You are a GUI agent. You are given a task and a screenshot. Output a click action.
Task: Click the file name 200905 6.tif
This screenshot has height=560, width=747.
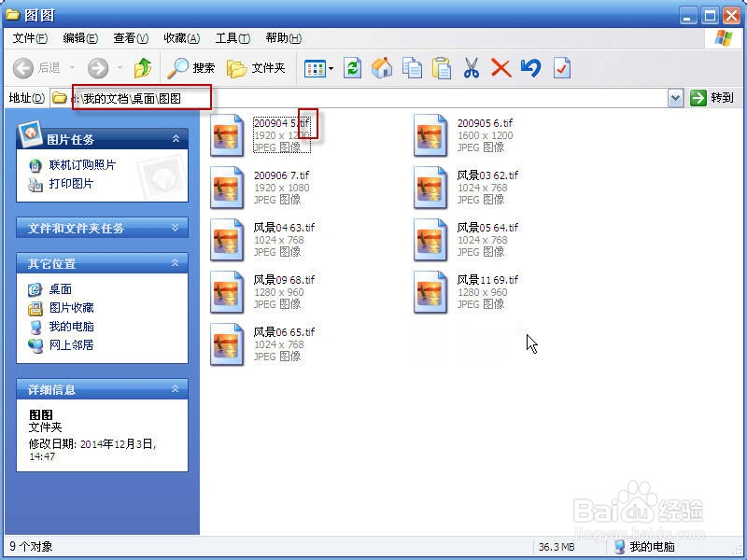[x=485, y=123]
